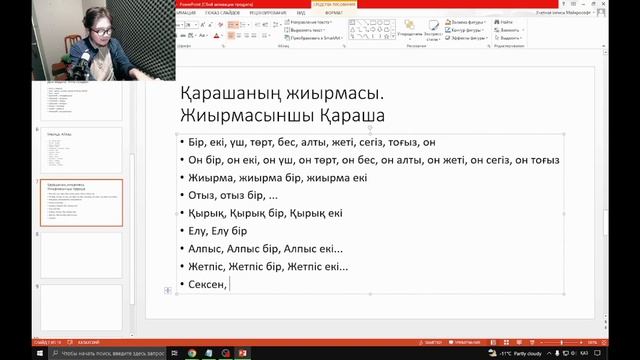Screen dimensions: 640x360
Task: Start slide show from status bar icon
Action: coord(532,342)
